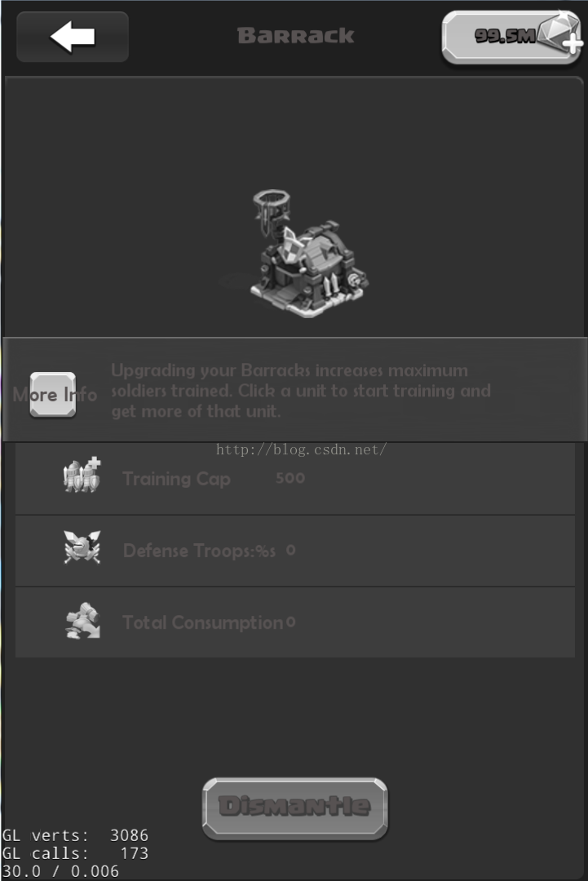Click the blog.csdn.net watermark link

point(301,449)
